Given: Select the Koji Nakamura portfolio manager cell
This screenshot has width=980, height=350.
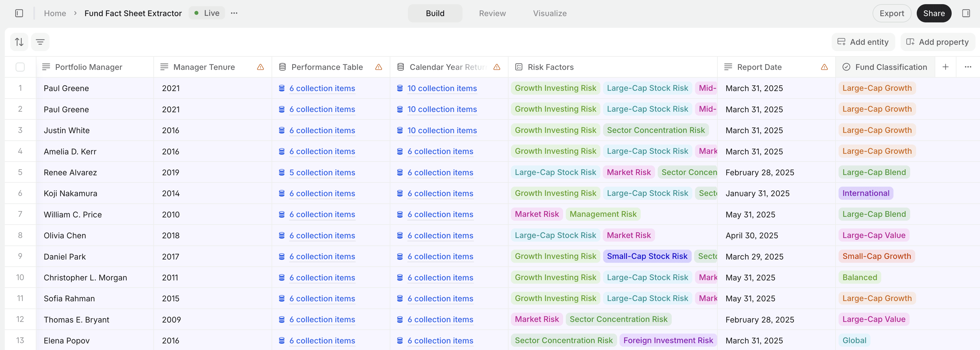Looking at the screenshot, I should point(70,194).
